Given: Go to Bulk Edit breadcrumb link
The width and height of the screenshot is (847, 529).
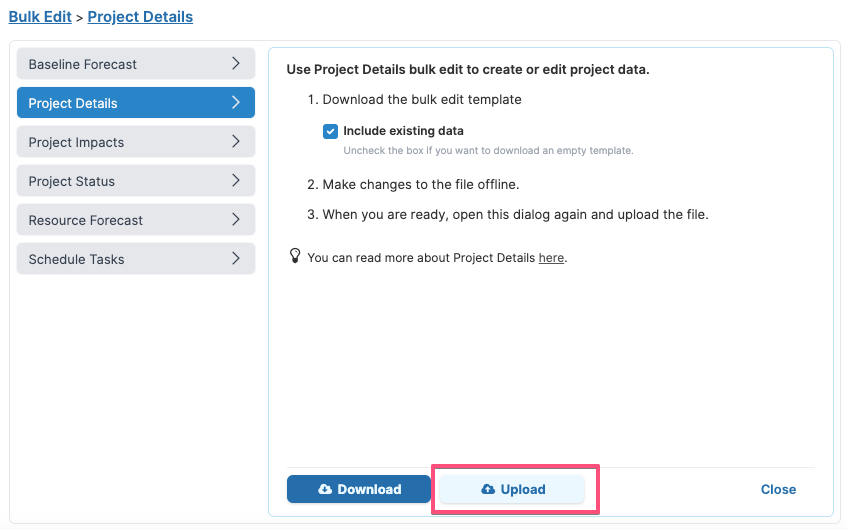Looking at the screenshot, I should click(x=40, y=17).
